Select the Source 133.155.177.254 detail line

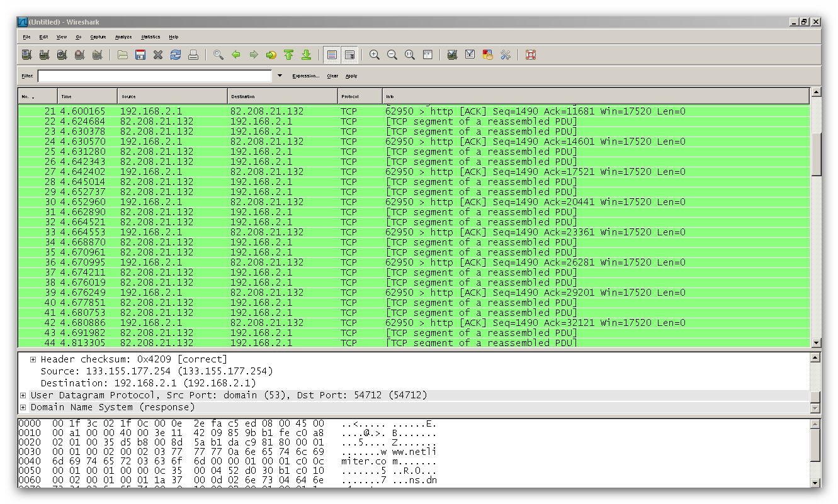click(157, 371)
